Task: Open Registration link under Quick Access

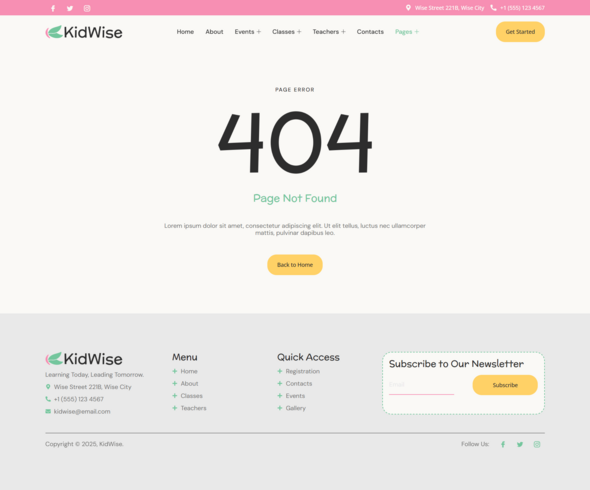Action: point(303,371)
